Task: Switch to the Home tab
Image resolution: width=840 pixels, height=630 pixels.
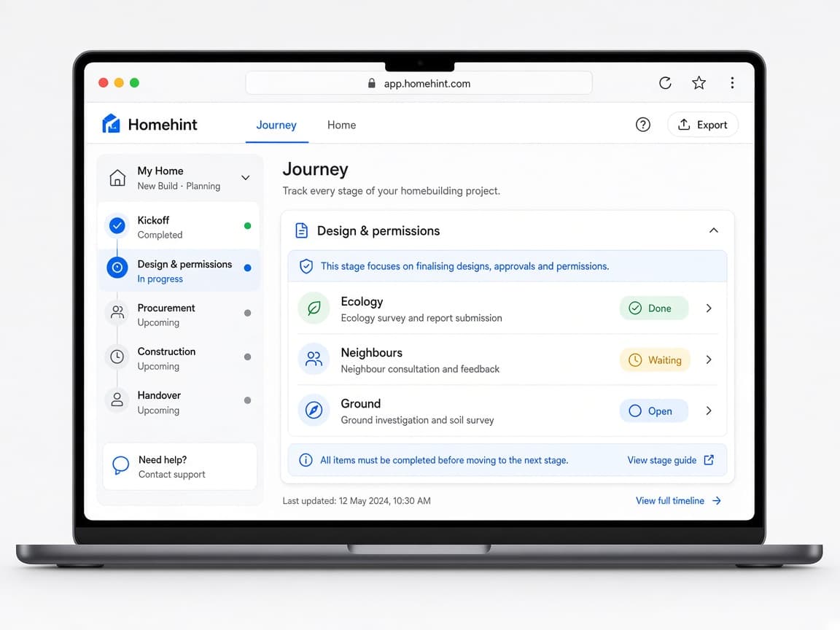Action: tap(342, 125)
